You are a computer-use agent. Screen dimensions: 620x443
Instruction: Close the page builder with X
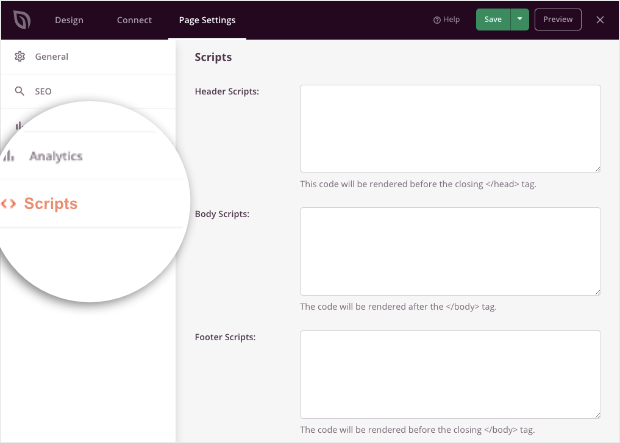(600, 20)
